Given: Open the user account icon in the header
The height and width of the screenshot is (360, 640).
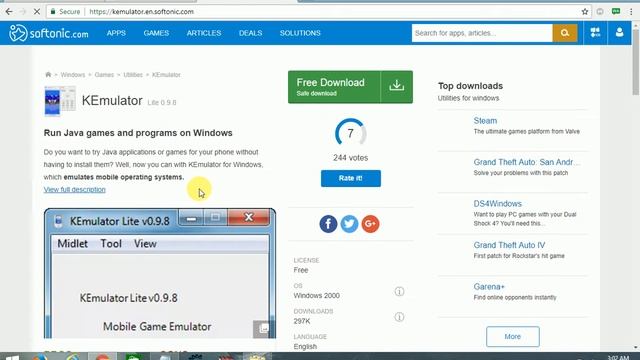Looking at the screenshot, I should click(x=619, y=33).
